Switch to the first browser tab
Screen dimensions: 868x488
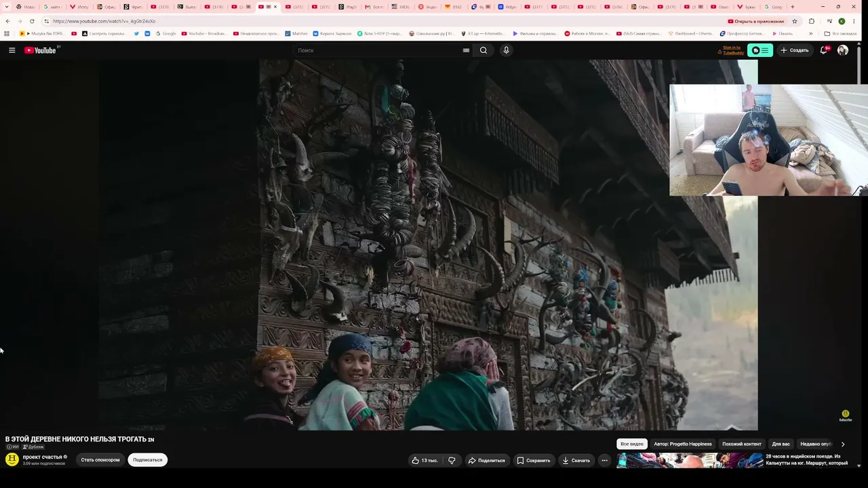coord(26,7)
